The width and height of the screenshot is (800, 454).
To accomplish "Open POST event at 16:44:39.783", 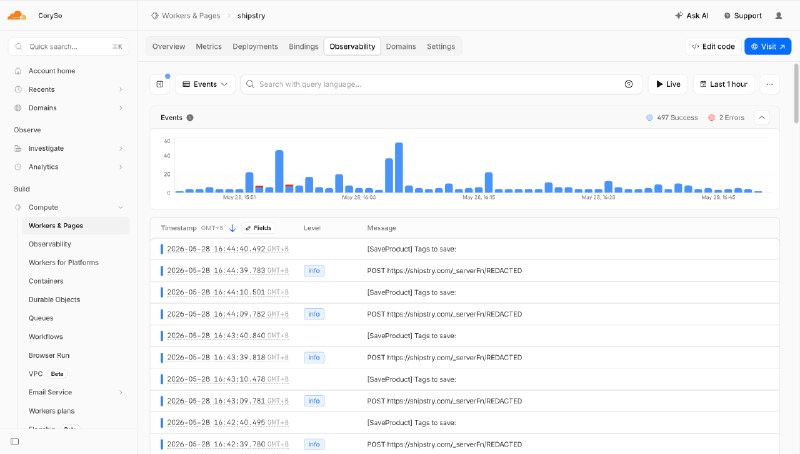I will tap(464, 271).
